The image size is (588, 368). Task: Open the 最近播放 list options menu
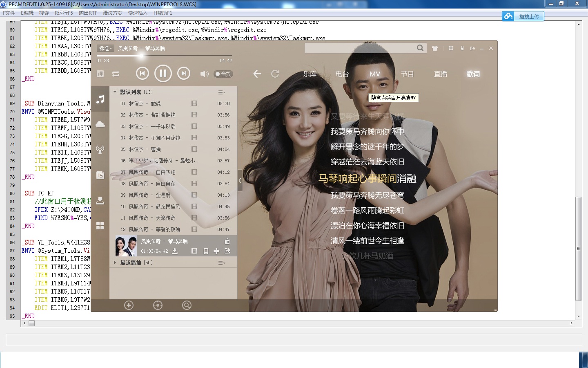222,263
